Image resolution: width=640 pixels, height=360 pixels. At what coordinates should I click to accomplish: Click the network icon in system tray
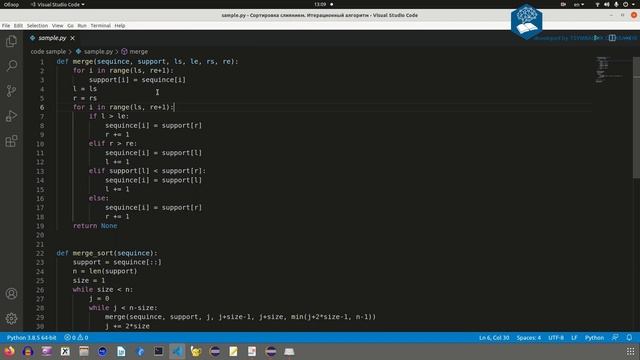[x=597, y=4]
